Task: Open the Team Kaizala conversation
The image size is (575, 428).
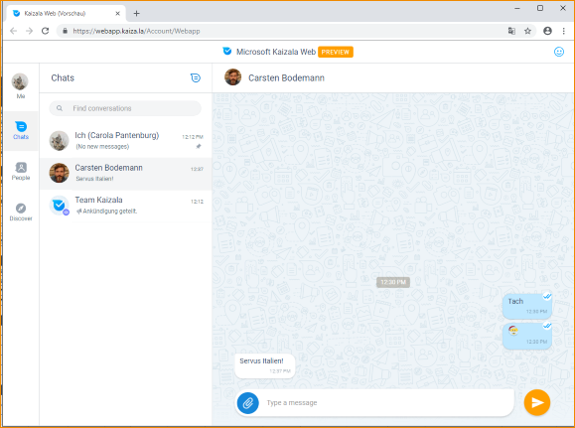Action: (126, 205)
